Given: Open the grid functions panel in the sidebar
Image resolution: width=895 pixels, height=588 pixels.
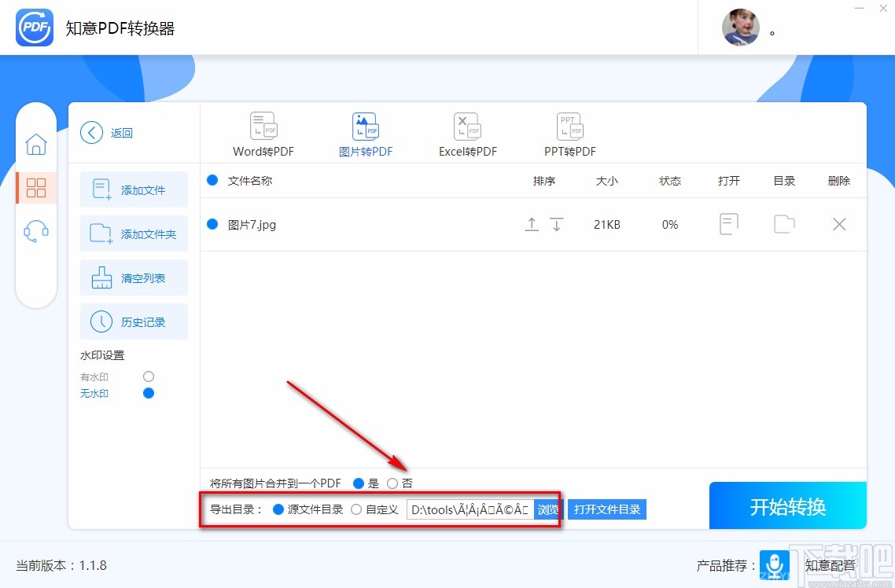Looking at the screenshot, I should pyautogui.click(x=36, y=188).
